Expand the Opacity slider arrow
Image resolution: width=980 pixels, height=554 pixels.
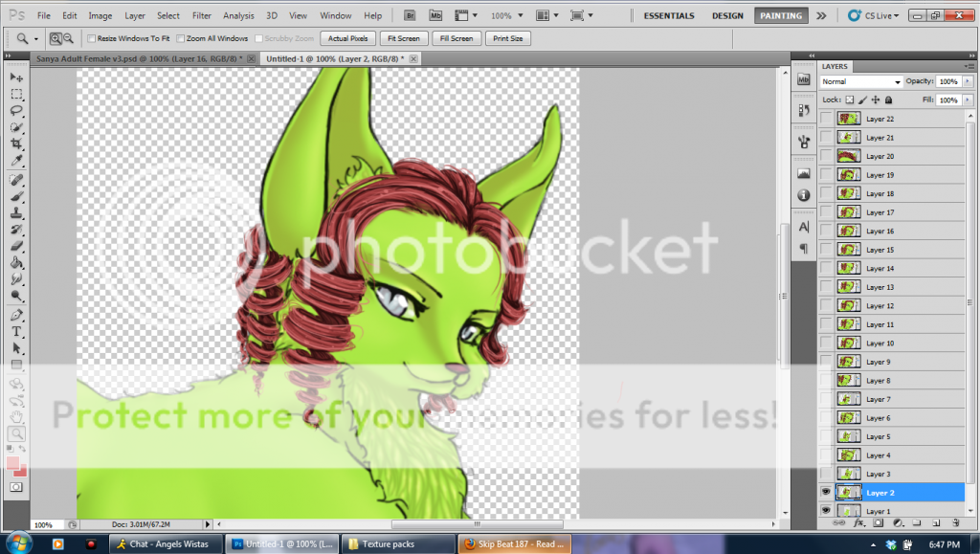(967, 82)
